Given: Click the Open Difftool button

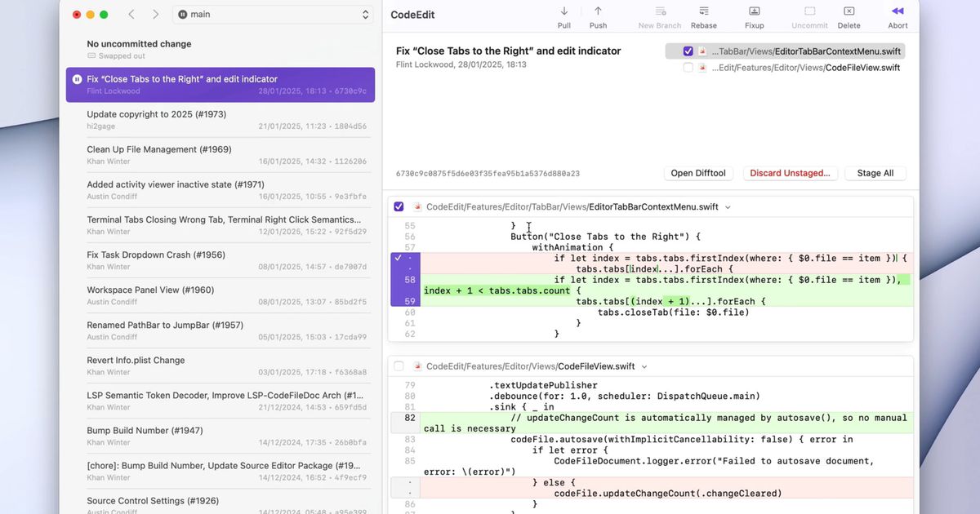Looking at the screenshot, I should (x=698, y=173).
